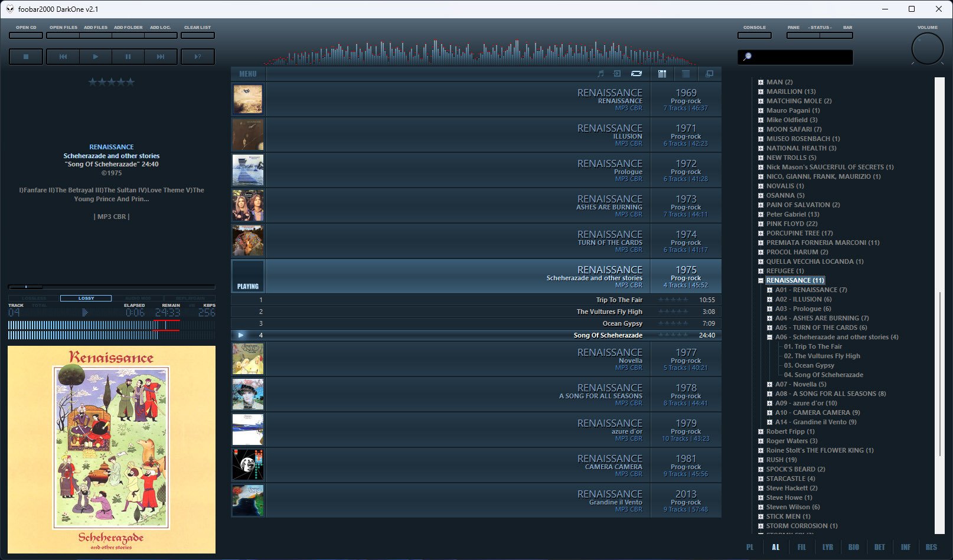Screen dimensions: 953x560
Task: Click the thin seek slider under track info
Action: click(112, 287)
